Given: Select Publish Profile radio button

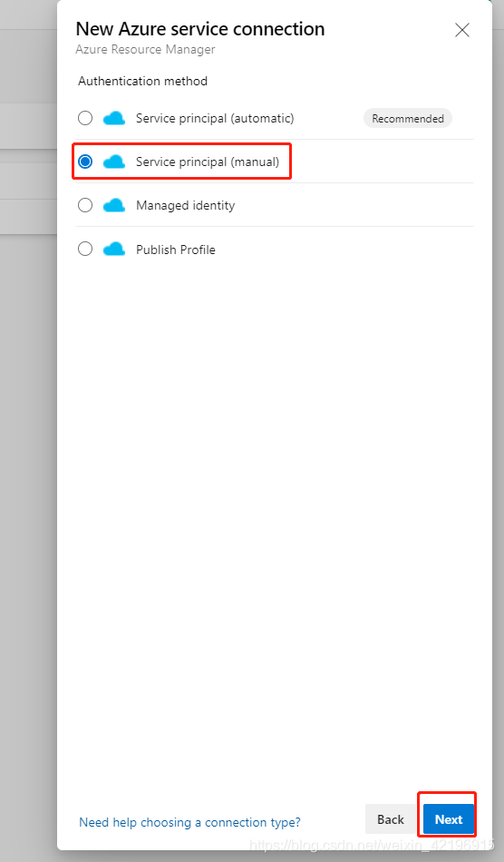Looking at the screenshot, I should click(85, 250).
